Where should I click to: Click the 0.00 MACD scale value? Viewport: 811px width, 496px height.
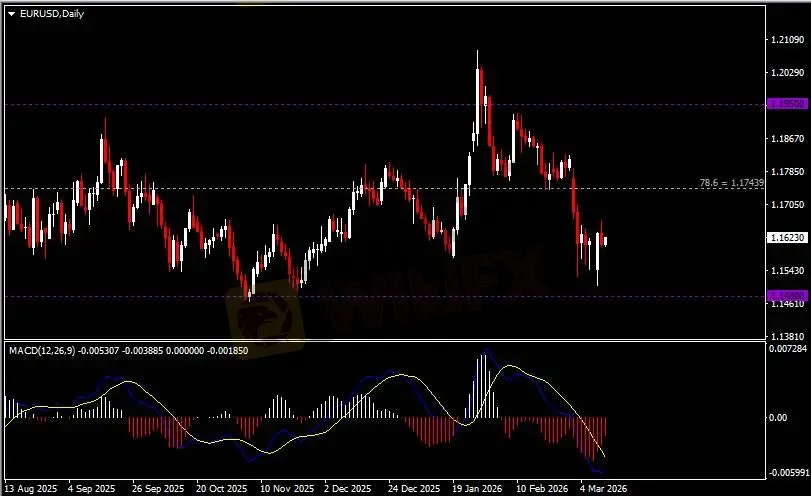tap(777, 418)
